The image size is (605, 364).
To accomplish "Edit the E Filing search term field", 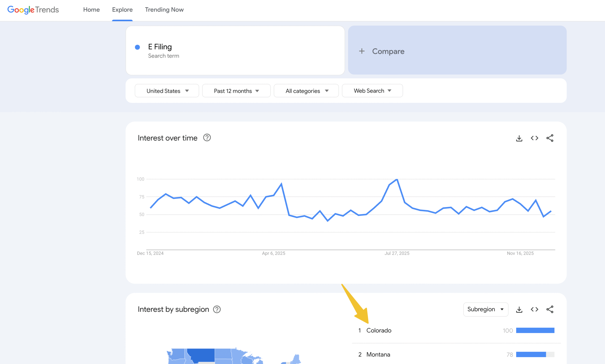I will tap(160, 47).
